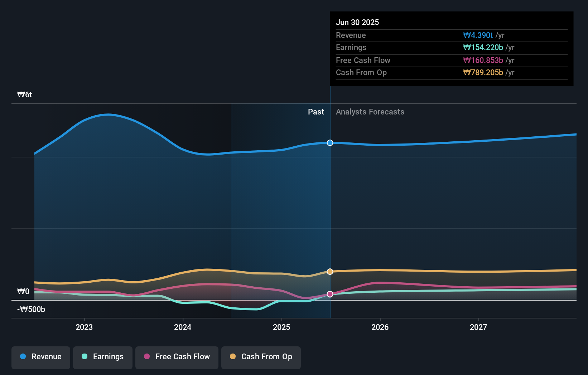The width and height of the screenshot is (588, 375).
Task: Select the Free Cash Flow legend indicator dot
Action: (x=147, y=357)
